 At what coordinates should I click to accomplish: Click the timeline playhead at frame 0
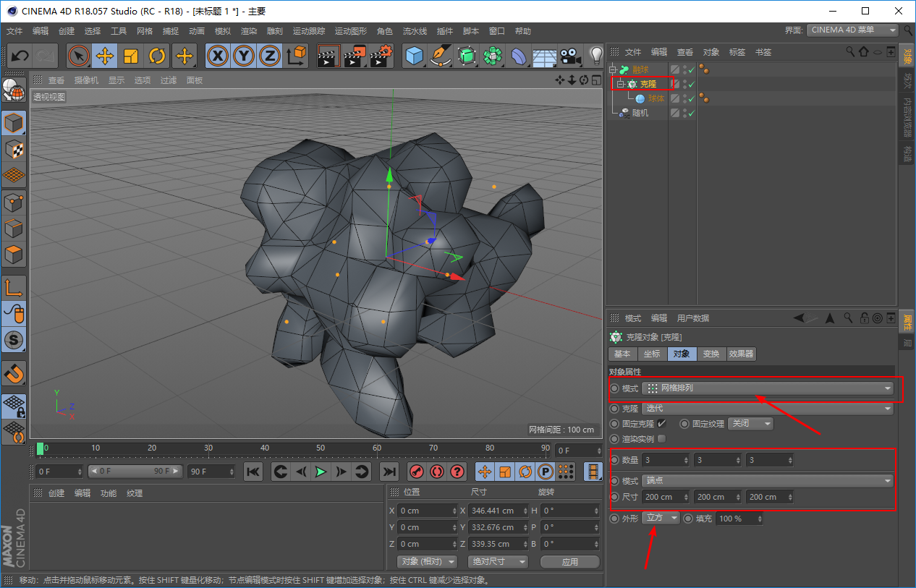41,448
